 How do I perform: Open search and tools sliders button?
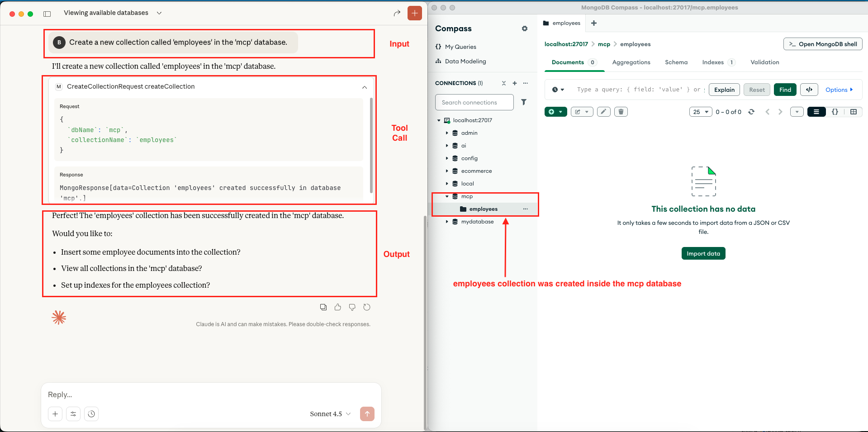(73, 413)
